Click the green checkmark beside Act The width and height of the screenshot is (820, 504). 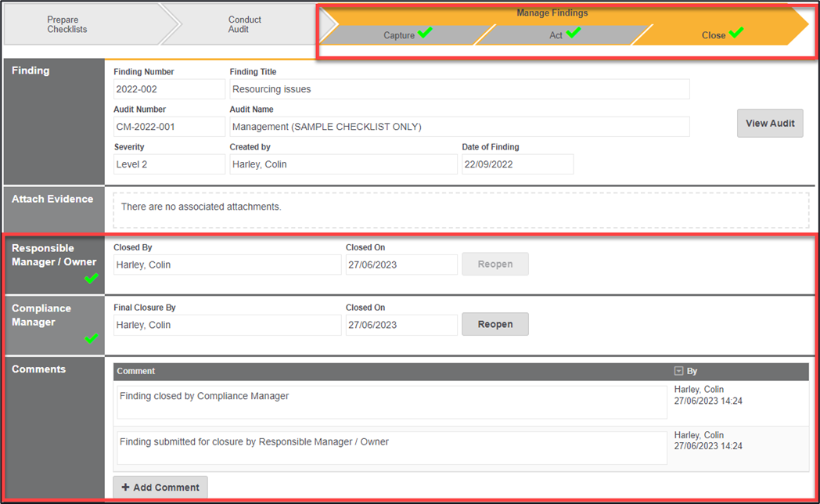click(x=574, y=33)
